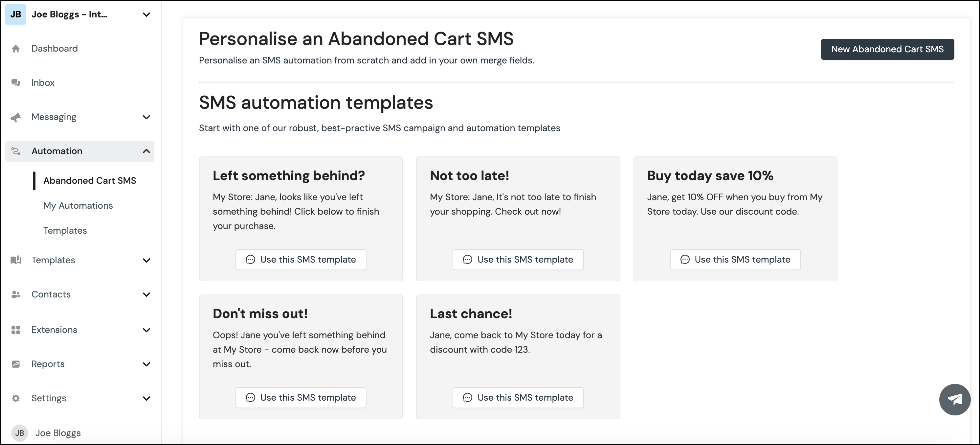Select the Automation workflow icon
This screenshot has width=980, height=445.
click(16, 151)
